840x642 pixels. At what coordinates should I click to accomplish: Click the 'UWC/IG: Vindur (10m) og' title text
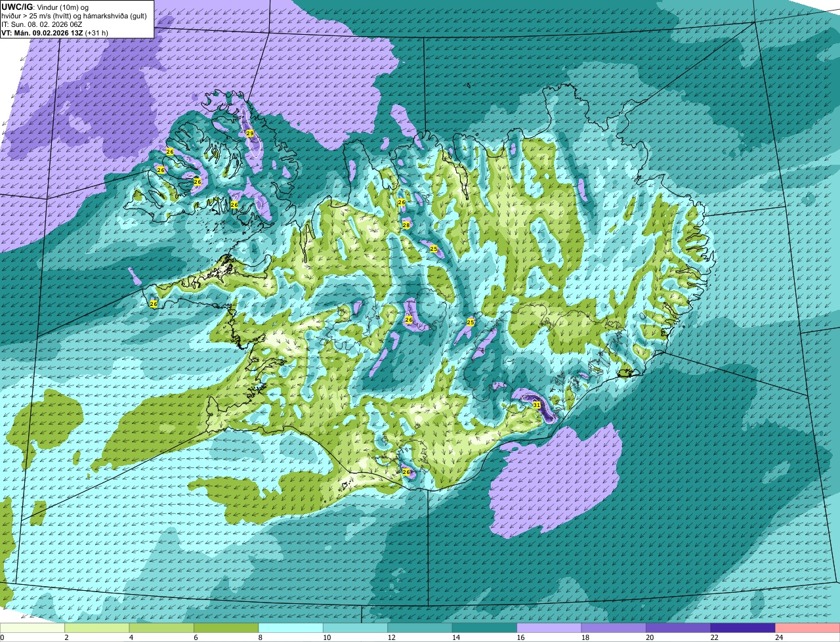point(45,7)
